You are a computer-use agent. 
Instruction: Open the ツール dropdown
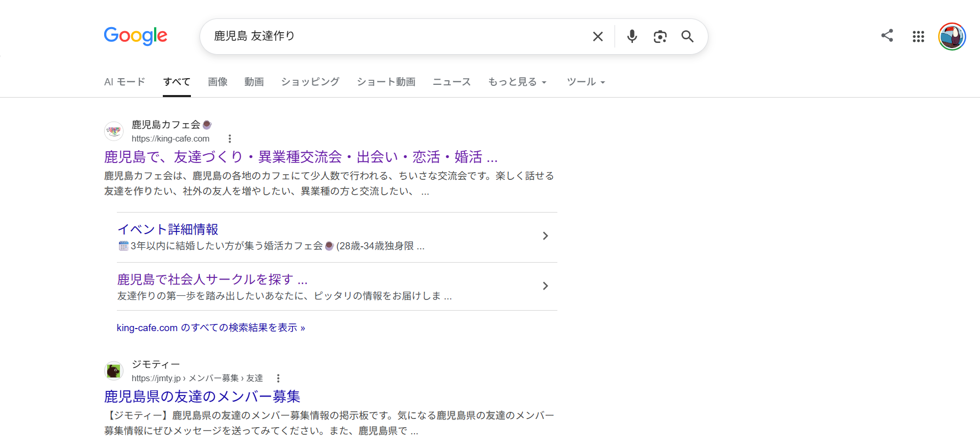click(586, 82)
